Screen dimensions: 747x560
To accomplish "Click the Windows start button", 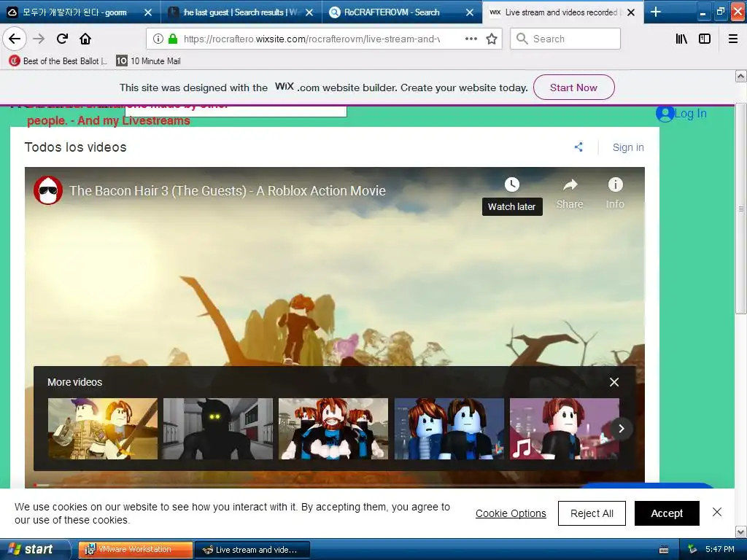I will pyautogui.click(x=34, y=549).
